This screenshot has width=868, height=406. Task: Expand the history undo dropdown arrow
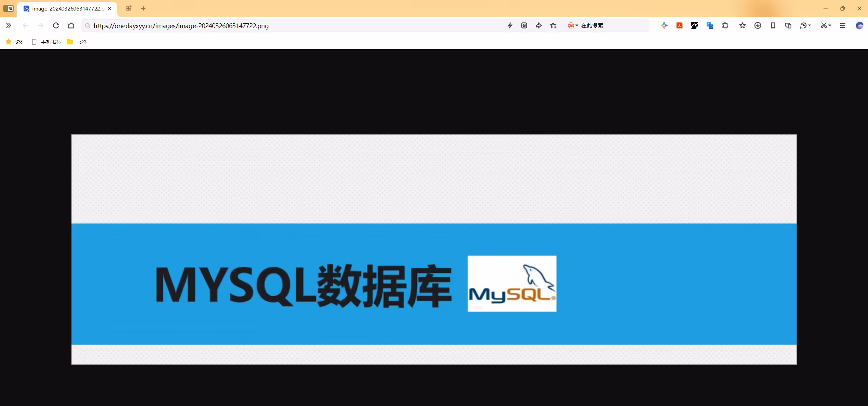click(810, 25)
